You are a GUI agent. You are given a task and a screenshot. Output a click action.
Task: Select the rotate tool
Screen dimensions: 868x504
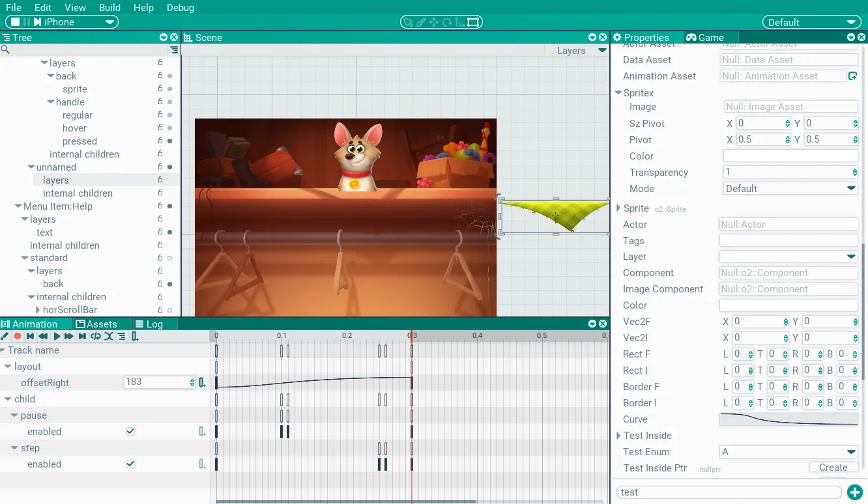pyautogui.click(x=447, y=22)
